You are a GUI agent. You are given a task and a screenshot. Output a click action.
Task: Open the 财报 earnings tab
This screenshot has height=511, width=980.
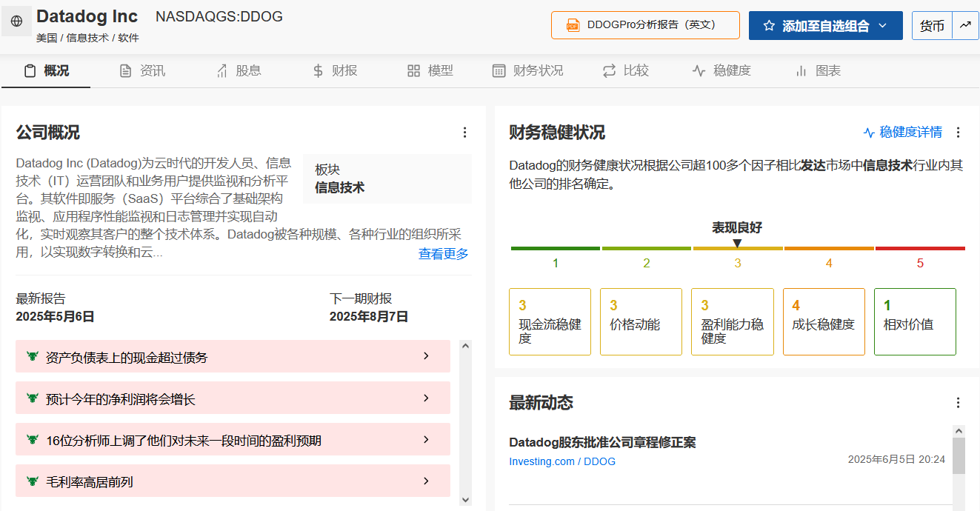335,71
